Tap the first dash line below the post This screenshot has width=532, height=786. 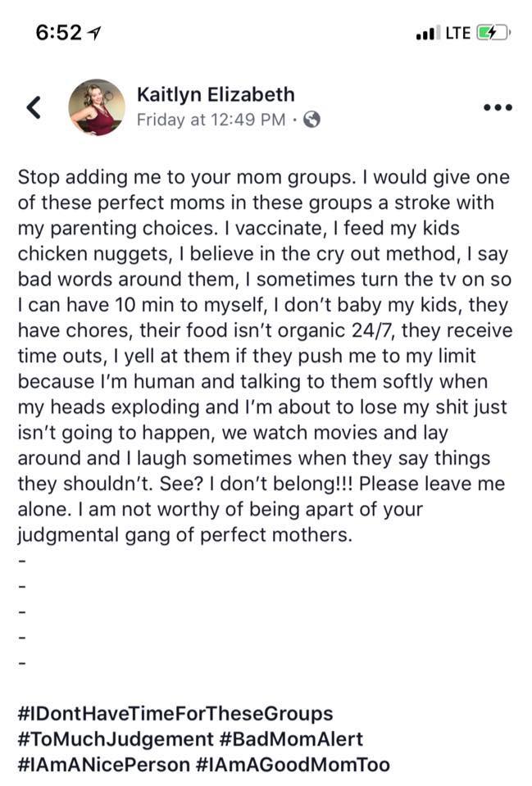click(x=21, y=561)
